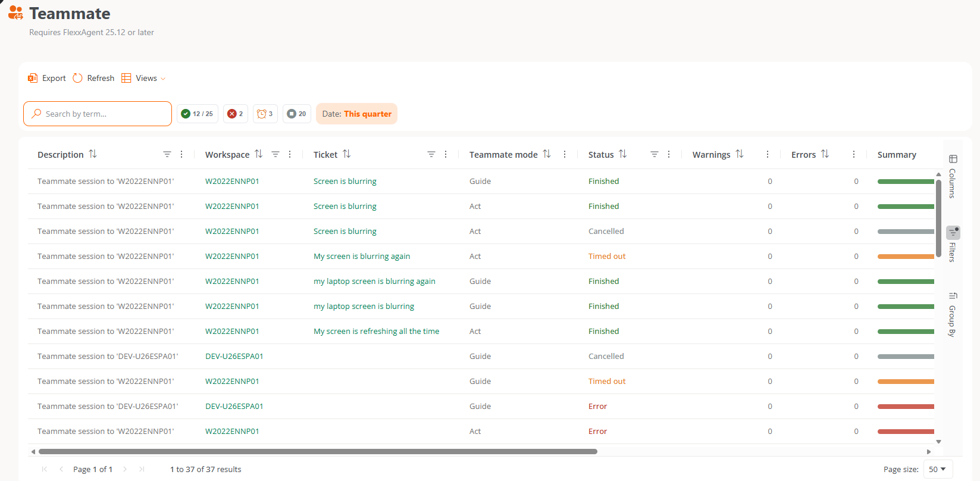Open workspace link DEV-U26ESPA01 in the Error row
The width and height of the screenshot is (980, 481).
[x=234, y=406]
